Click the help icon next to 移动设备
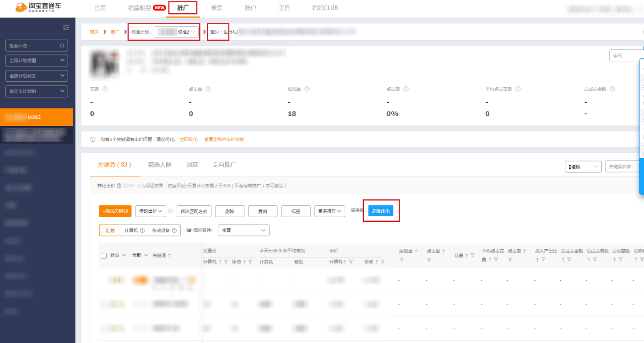 coord(174,230)
